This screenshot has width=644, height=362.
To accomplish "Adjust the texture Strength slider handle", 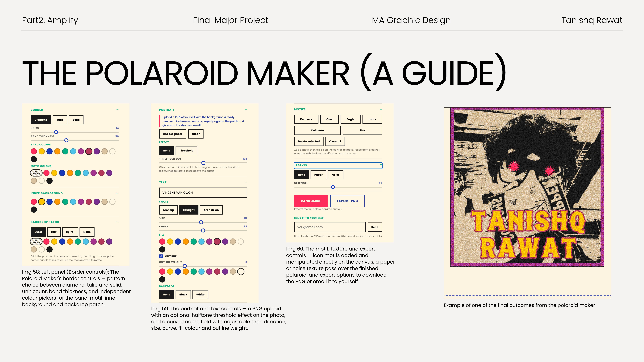I will pos(333,187).
